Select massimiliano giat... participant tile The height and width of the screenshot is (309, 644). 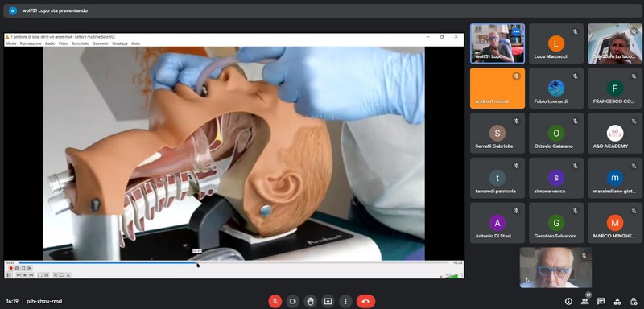click(615, 178)
